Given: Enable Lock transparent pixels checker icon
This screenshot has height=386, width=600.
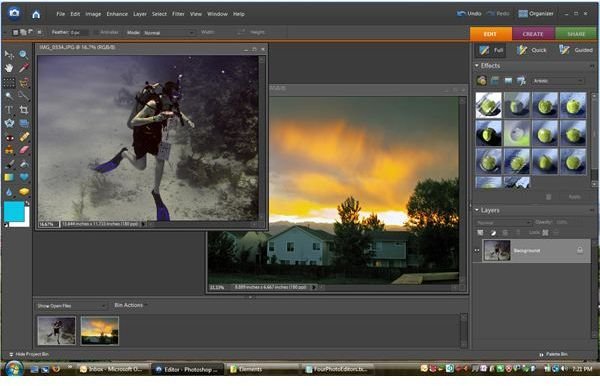Looking at the screenshot, I should tap(545, 233).
